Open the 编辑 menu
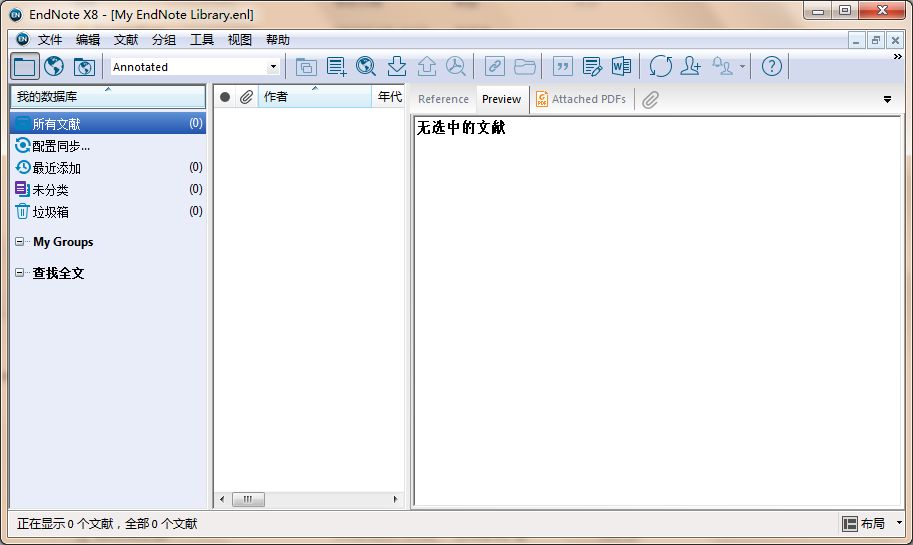 point(88,40)
